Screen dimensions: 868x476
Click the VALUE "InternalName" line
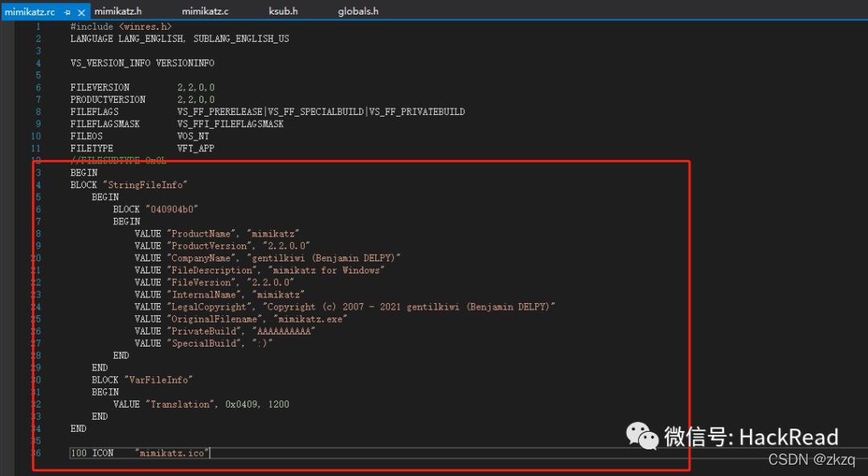219,295
